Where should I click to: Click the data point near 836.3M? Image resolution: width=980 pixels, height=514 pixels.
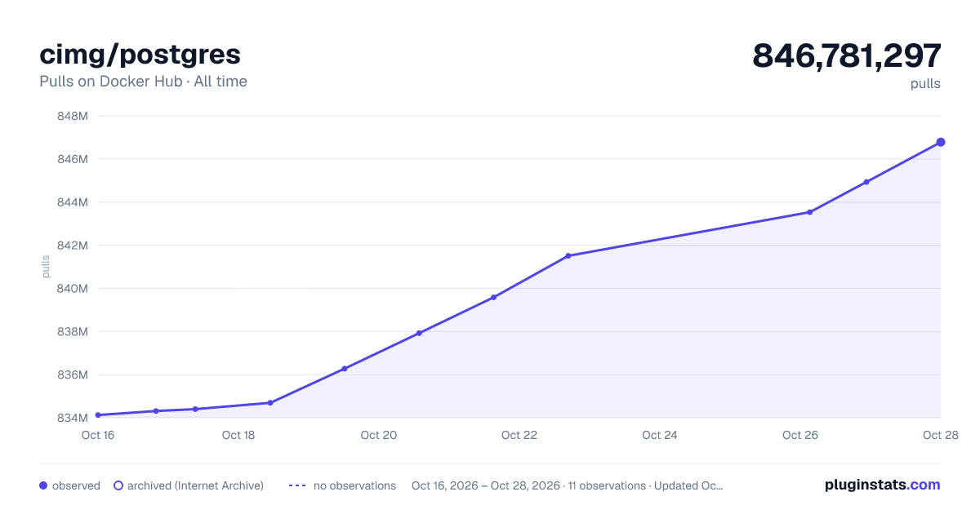[x=345, y=369]
